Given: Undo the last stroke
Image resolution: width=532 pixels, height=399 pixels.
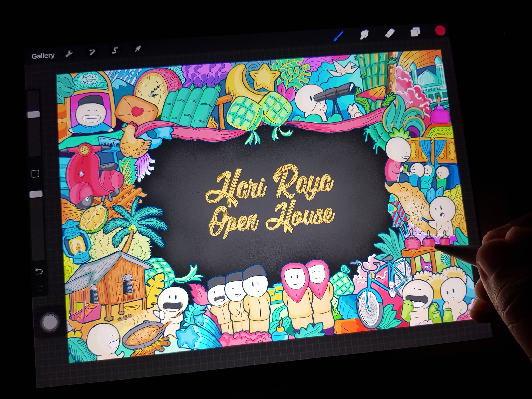Looking at the screenshot, I should pyautogui.click(x=39, y=272).
